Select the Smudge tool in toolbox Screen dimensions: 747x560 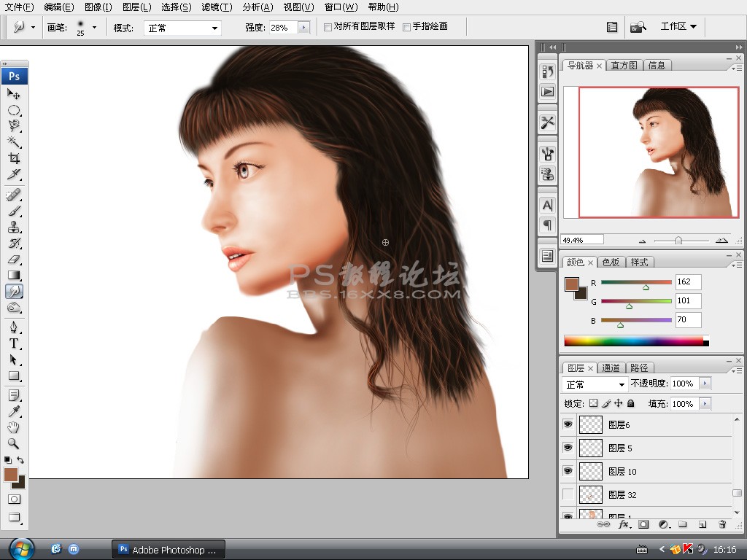coord(14,292)
